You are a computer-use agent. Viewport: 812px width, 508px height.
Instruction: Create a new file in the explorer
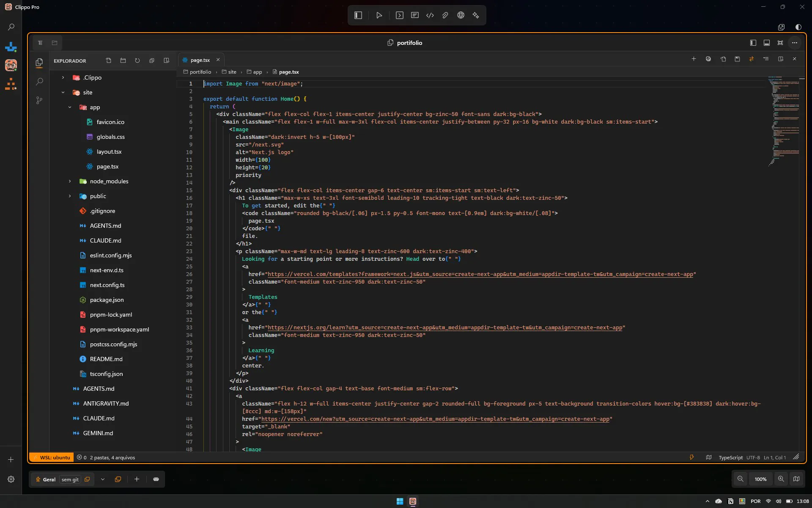point(109,61)
